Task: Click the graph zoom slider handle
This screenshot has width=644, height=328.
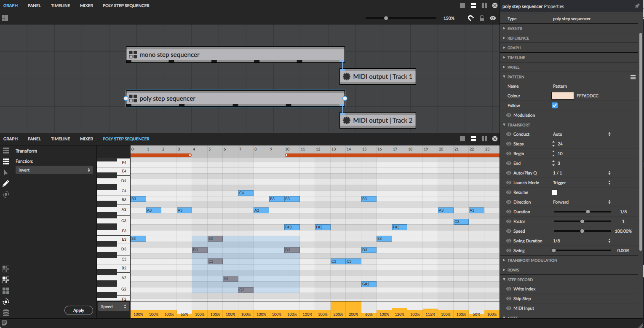Action: click(386, 18)
